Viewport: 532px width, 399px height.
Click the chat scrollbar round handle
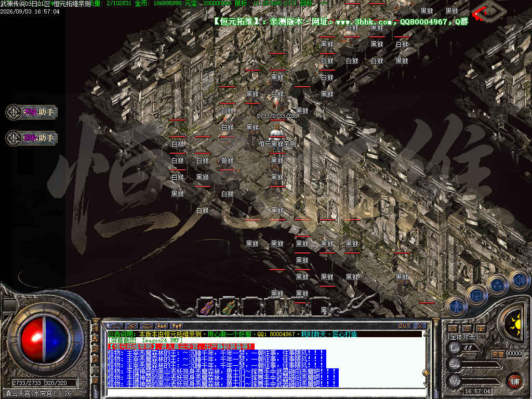[426, 373]
